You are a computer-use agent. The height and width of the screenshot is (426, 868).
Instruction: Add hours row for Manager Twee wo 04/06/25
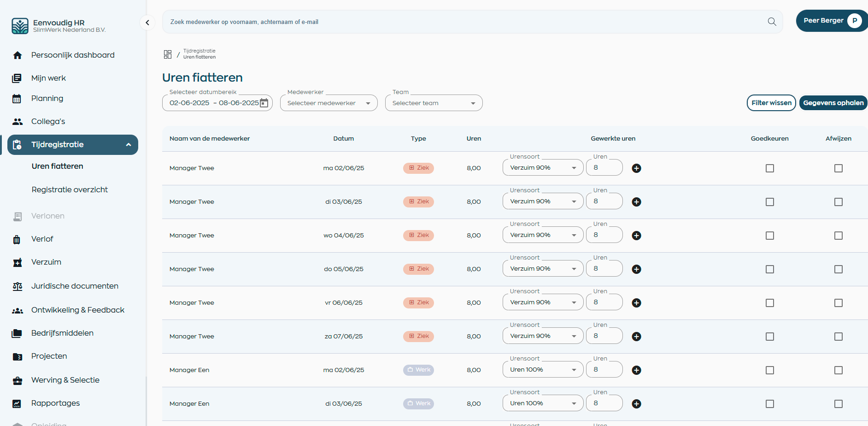point(636,236)
